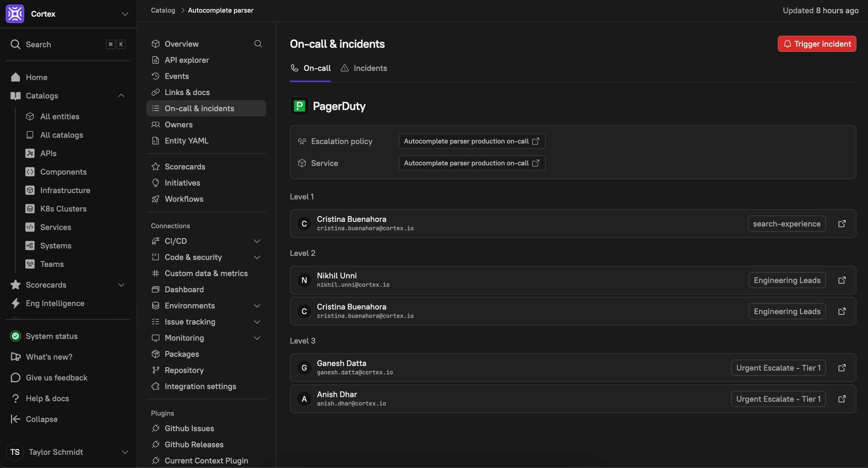Open the Dashboard connection
This screenshot has height=468, width=868.
tap(184, 290)
